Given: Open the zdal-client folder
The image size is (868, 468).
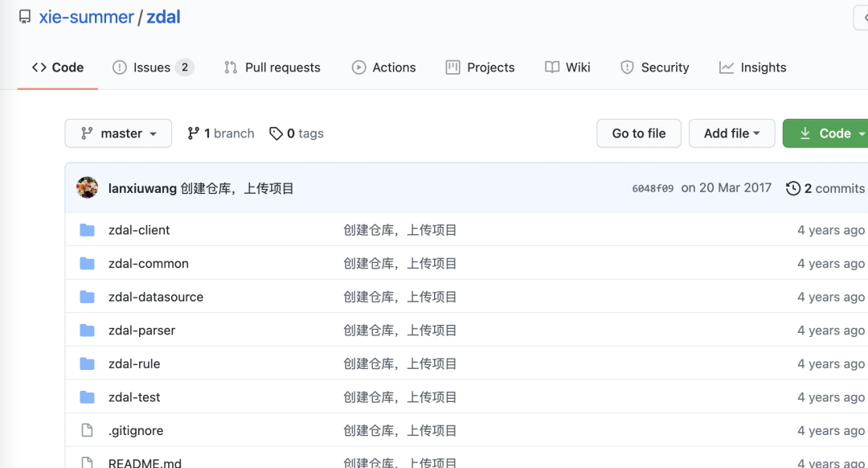Looking at the screenshot, I should (139, 230).
